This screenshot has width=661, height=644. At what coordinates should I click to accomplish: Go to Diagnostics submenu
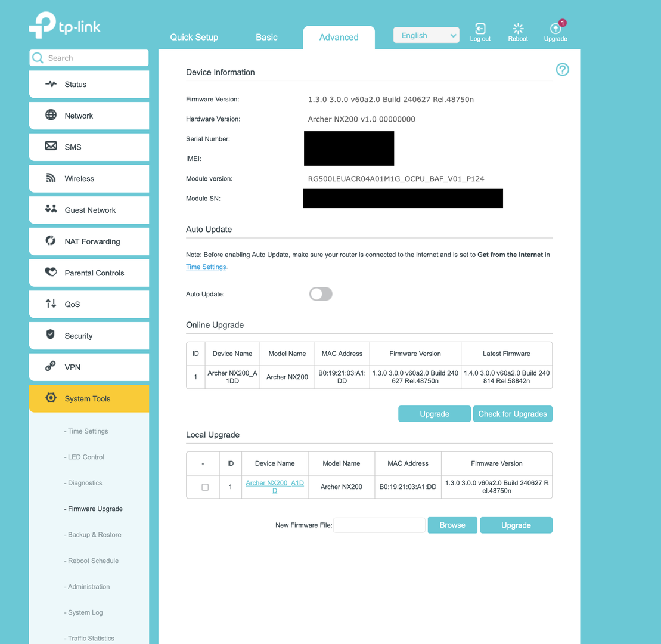pyautogui.click(x=83, y=483)
